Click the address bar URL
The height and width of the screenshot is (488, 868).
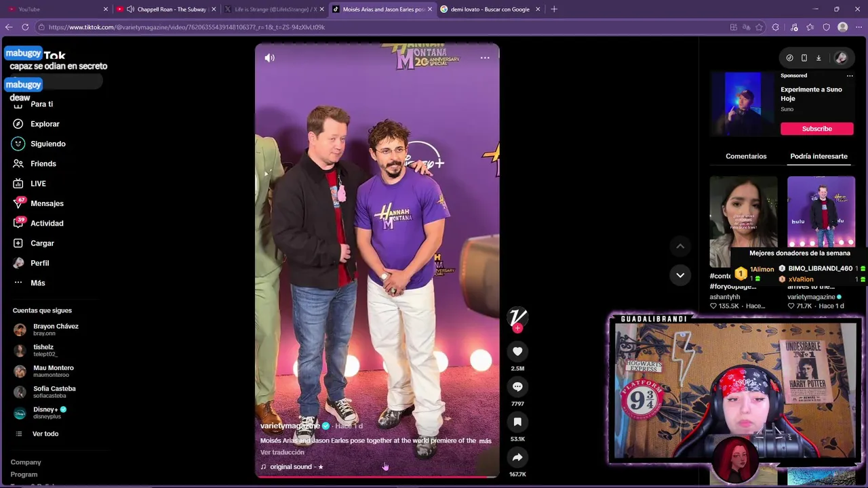186,27
